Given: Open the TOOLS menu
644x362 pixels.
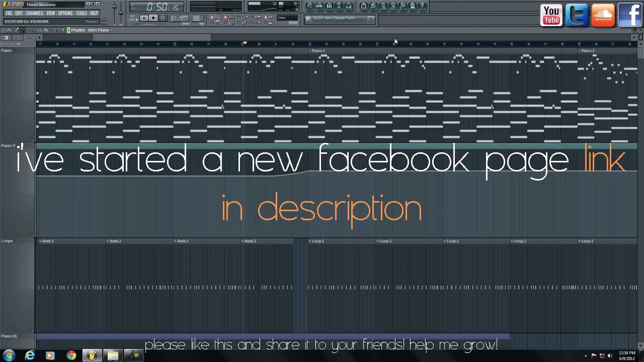Looking at the screenshot, I should pyautogui.click(x=82, y=13).
